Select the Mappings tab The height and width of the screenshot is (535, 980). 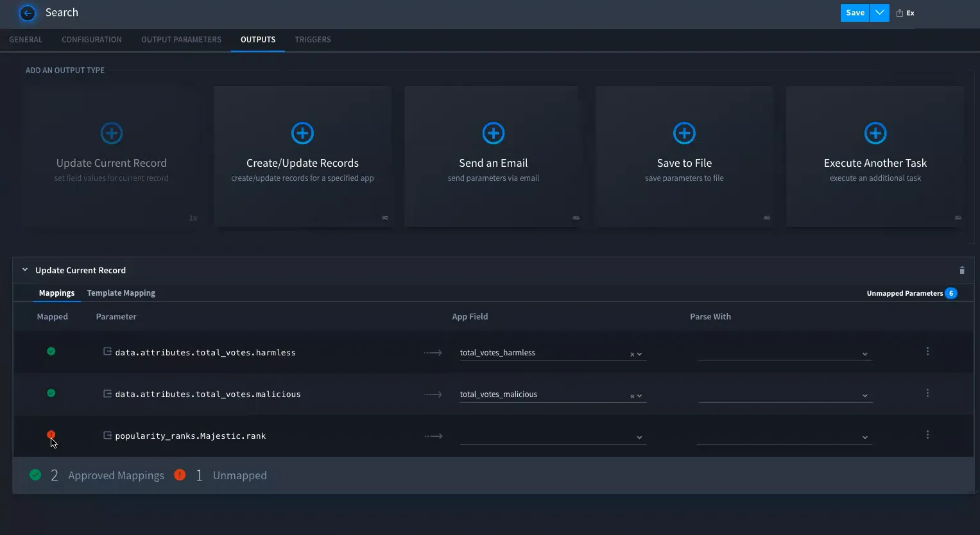pyautogui.click(x=57, y=293)
